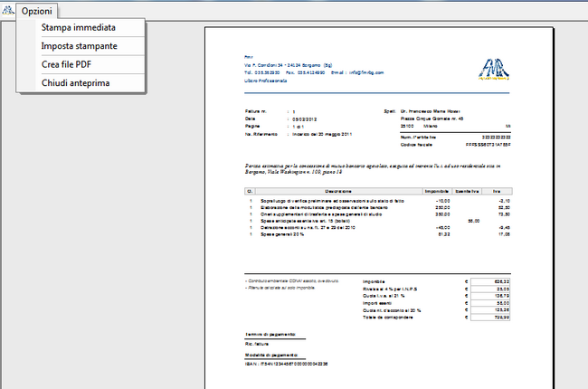The width and height of the screenshot is (588, 389).
Task: Click the 'Num. Partita Iva' label
Action: [x=418, y=138]
